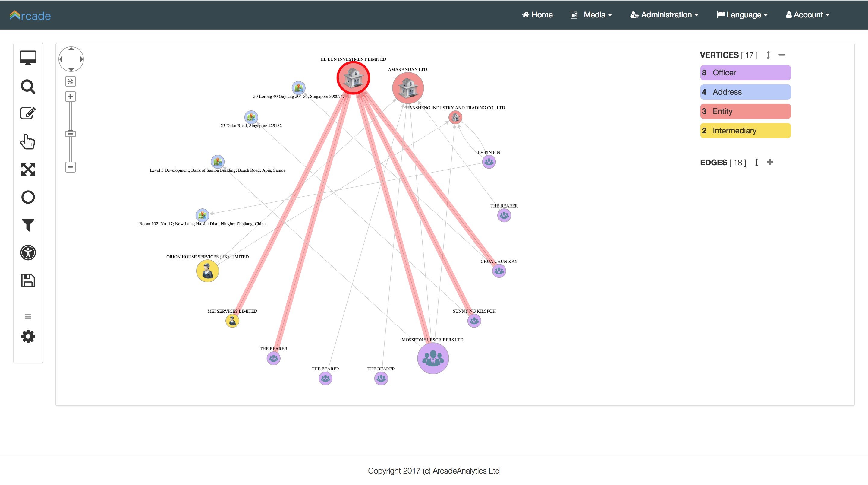Click the graph zoom slider handle

(70, 134)
